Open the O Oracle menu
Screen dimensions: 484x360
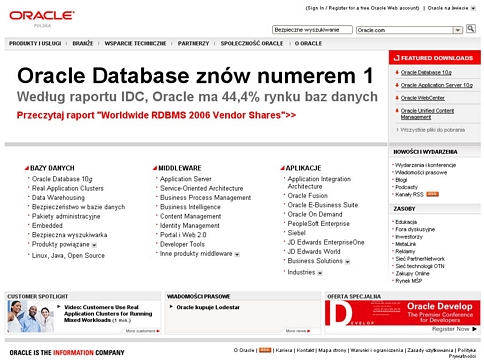(x=308, y=43)
